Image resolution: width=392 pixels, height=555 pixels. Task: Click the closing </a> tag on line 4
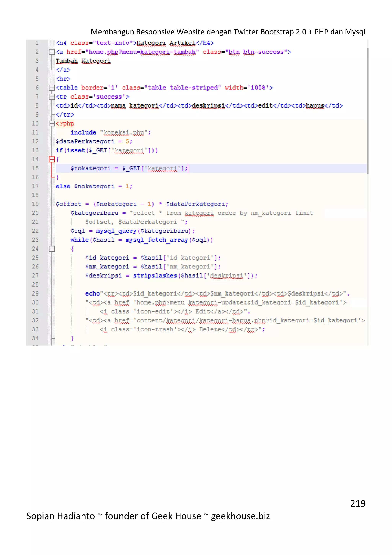[x=63, y=70]
